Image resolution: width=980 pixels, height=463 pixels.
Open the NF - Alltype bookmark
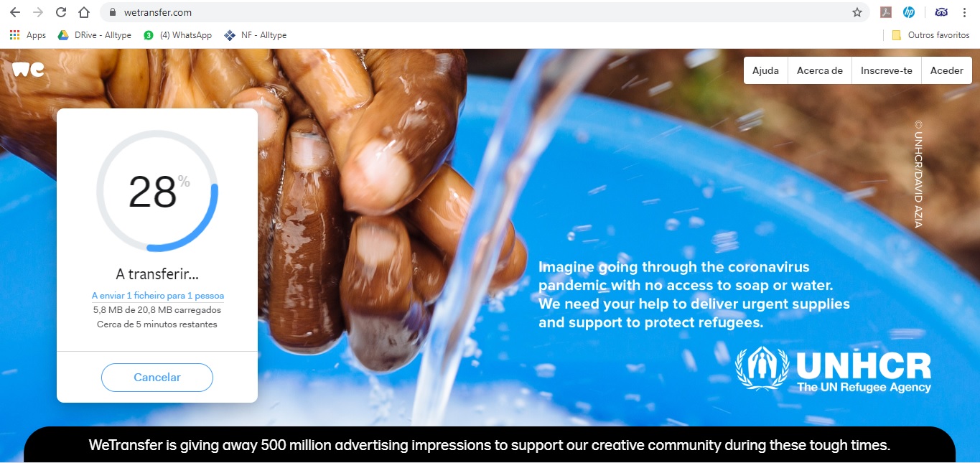point(255,35)
